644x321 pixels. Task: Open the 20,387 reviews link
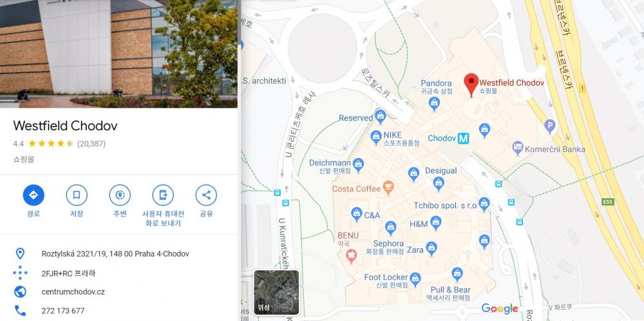(x=91, y=144)
